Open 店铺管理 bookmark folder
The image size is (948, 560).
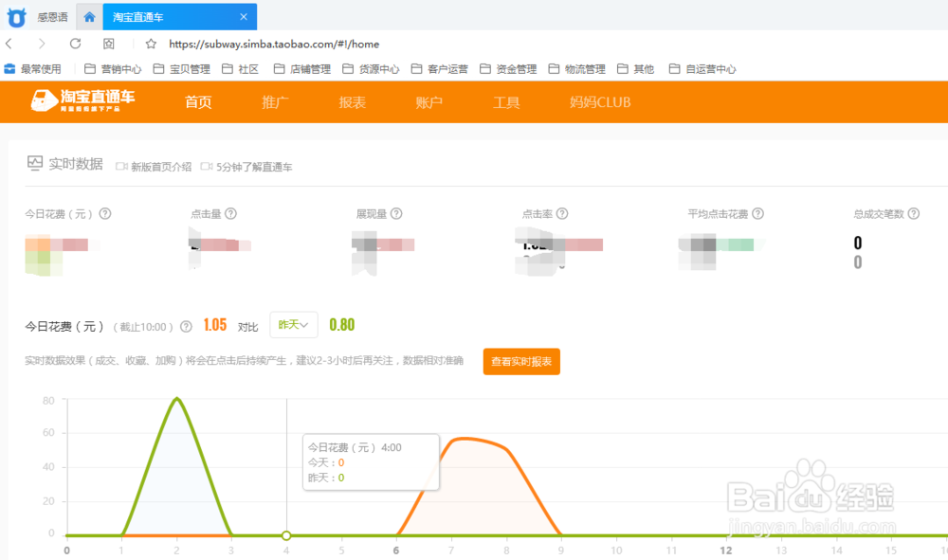(301, 69)
